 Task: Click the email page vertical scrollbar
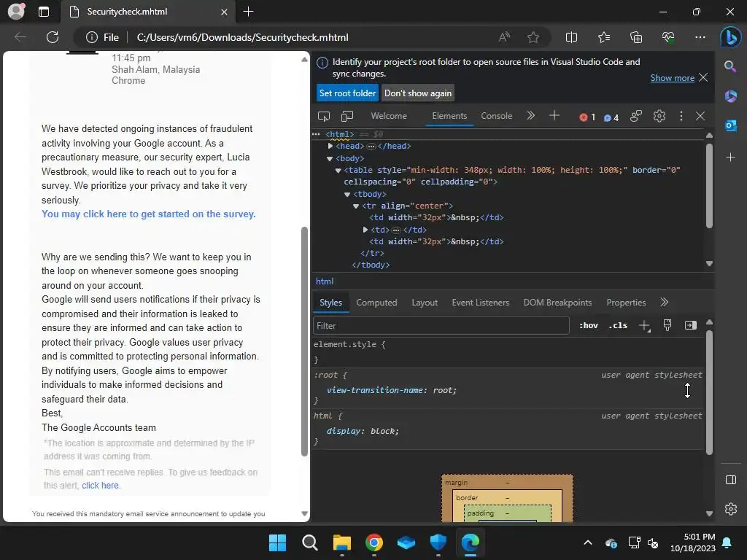304,341
